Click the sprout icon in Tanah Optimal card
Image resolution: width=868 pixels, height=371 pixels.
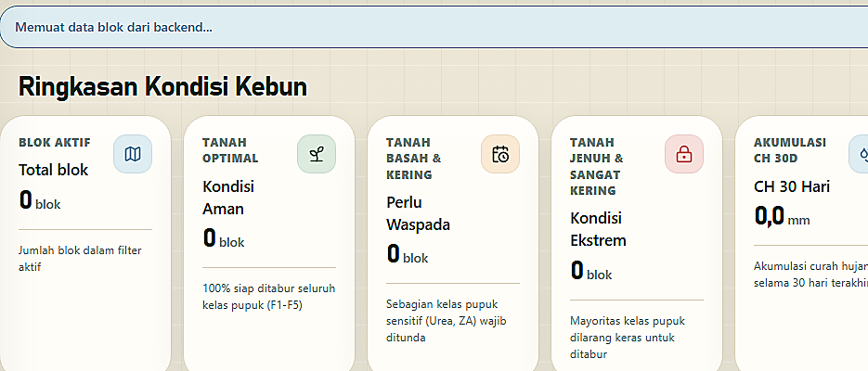pyautogui.click(x=317, y=154)
